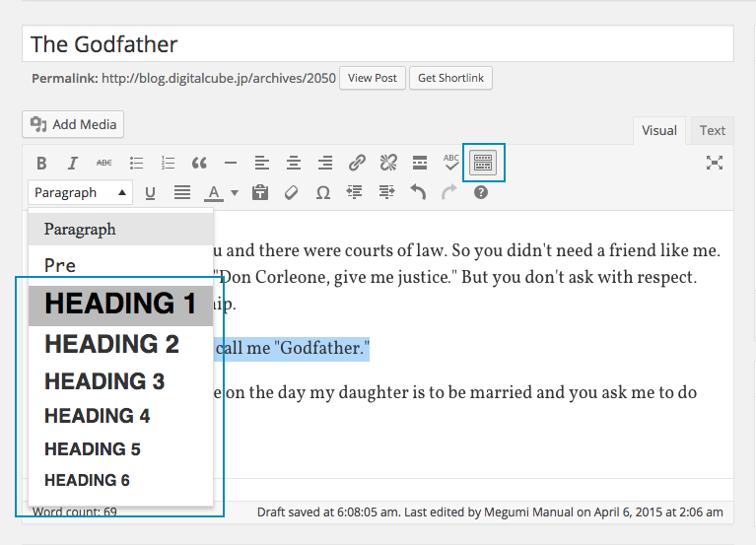Click the undo arrow
Screen dimensions: 756x545
pyautogui.click(x=418, y=193)
